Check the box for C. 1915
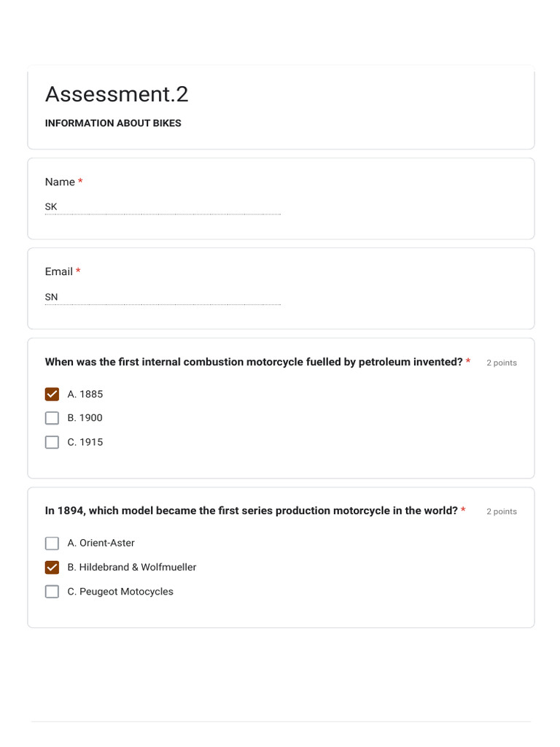Image resolution: width=560 pixels, height=747 pixels. tap(52, 442)
